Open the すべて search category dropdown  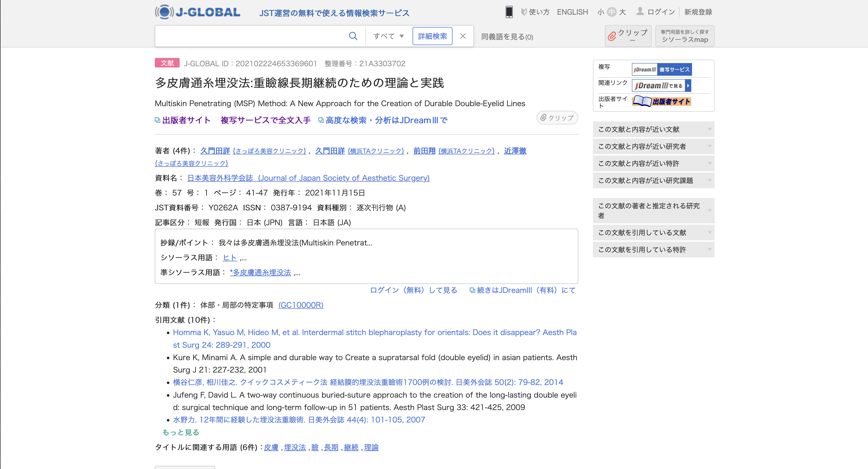click(388, 36)
